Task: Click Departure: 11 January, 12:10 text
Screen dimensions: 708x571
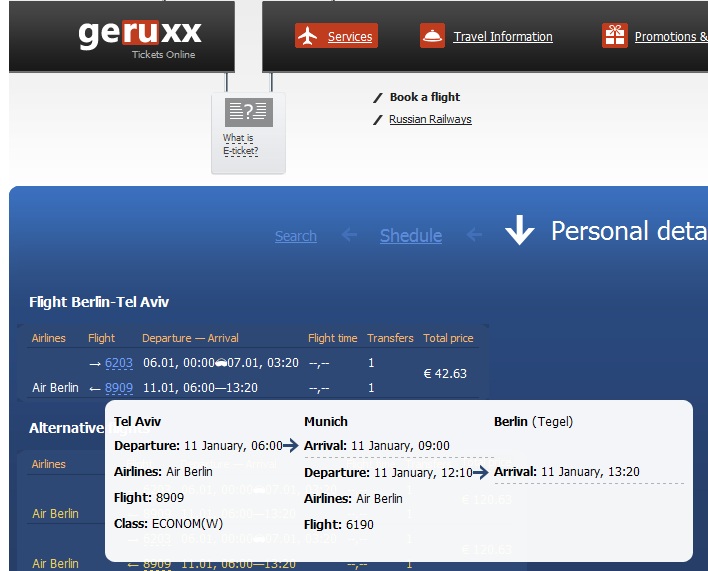Action: click(x=388, y=473)
